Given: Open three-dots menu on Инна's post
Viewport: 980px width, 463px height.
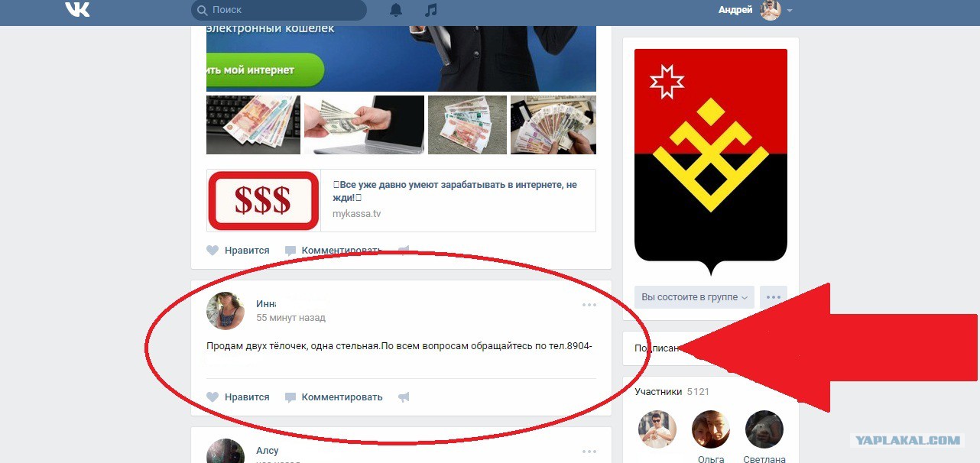Looking at the screenshot, I should (x=589, y=305).
